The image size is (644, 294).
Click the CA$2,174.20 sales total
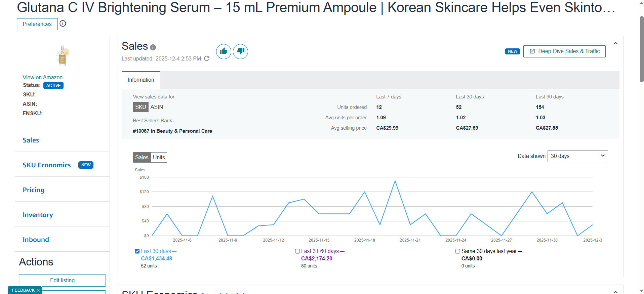[x=317, y=259]
